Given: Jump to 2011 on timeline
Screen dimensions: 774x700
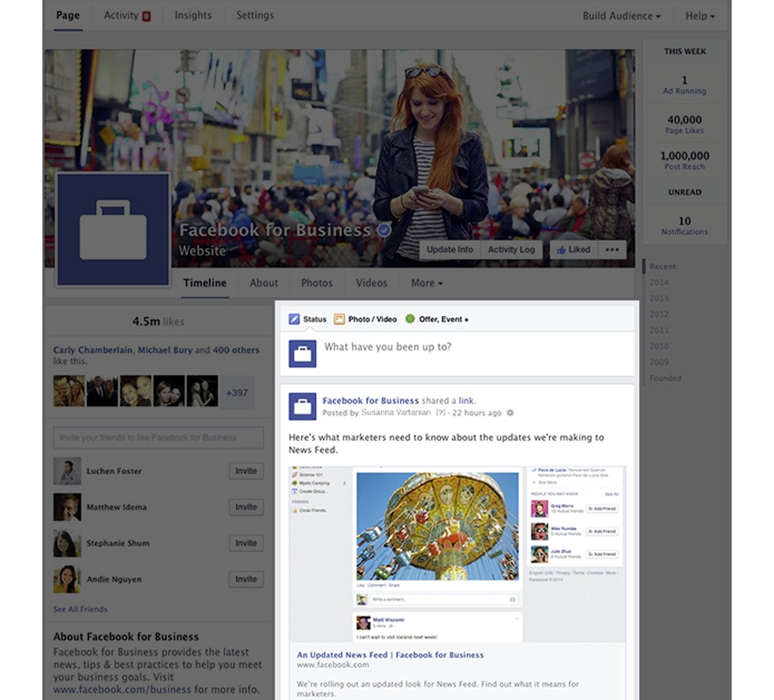Looking at the screenshot, I should [x=659, y=330].
